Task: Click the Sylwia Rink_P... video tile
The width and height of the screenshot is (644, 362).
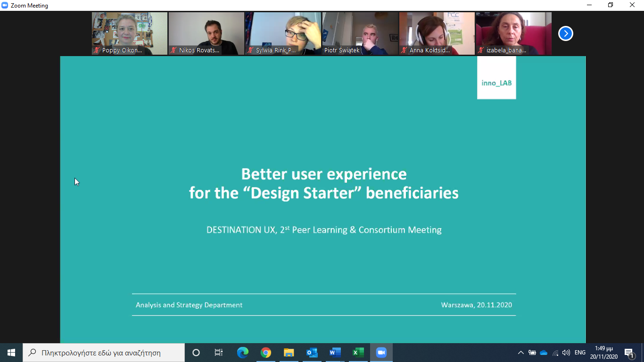Action: coord(283,33)
